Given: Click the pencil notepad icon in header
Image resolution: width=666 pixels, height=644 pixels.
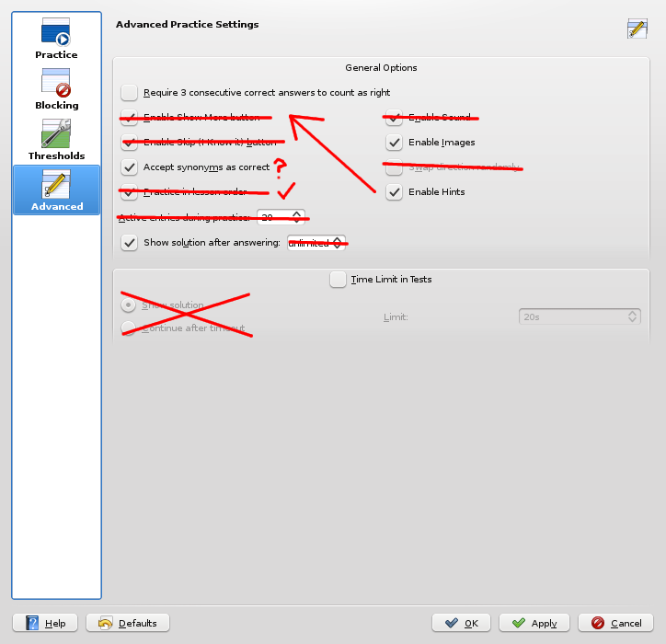Looking at the screenshot, I should click(x=637, y=29).
